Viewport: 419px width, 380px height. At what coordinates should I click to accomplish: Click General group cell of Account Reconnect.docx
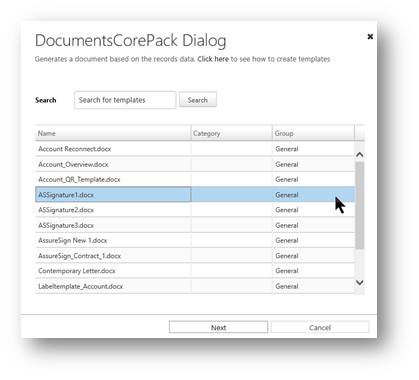[313, 149]
